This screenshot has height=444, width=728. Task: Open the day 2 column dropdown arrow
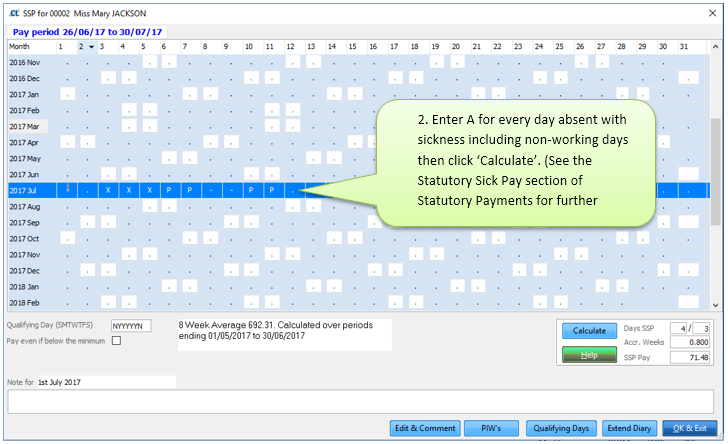pos(91,47)
